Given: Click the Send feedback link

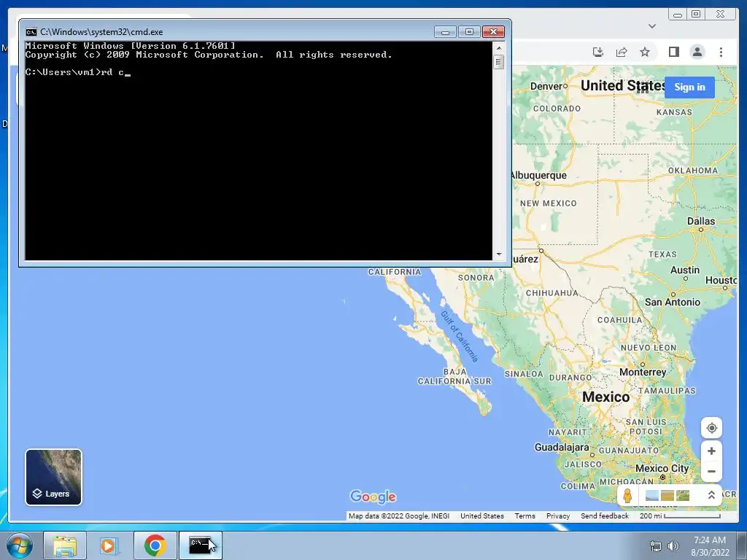Looking at the screenshot, I should click(x=605, y=516).
